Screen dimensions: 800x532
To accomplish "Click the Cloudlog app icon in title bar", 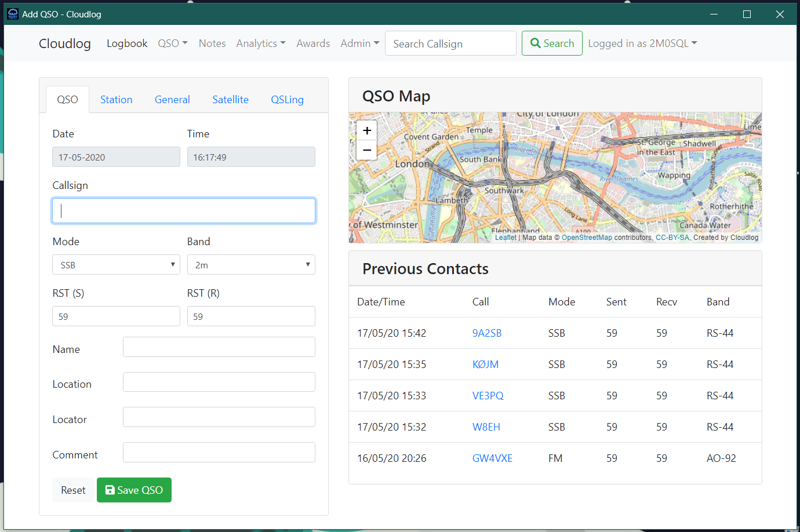I will (x=13, y=14).
